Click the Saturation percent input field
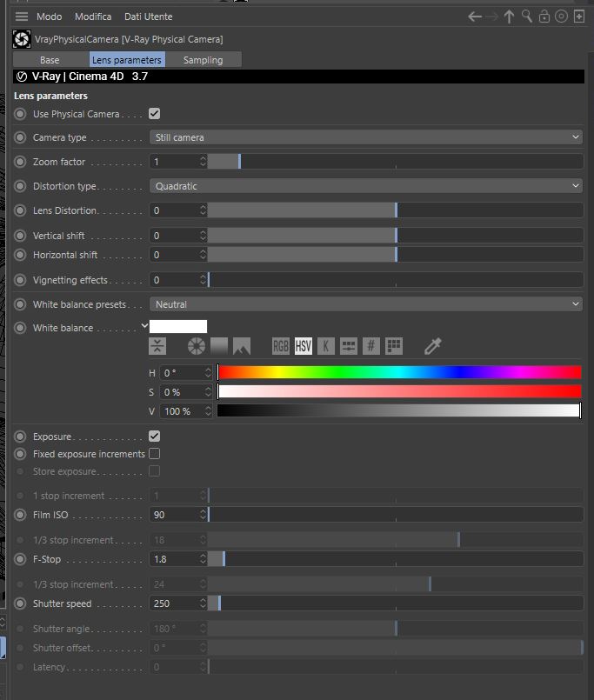The height and width of the screenshot is (700, 594). [x=183, y=392]
